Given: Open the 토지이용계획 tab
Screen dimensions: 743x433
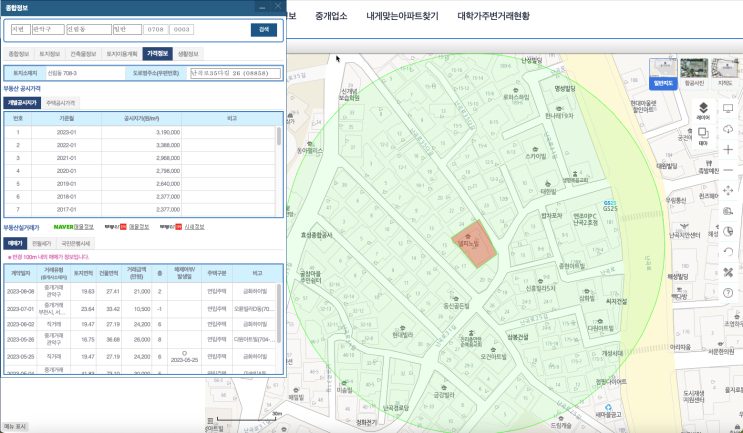Looking at the screenshot, I should (122, 54).
